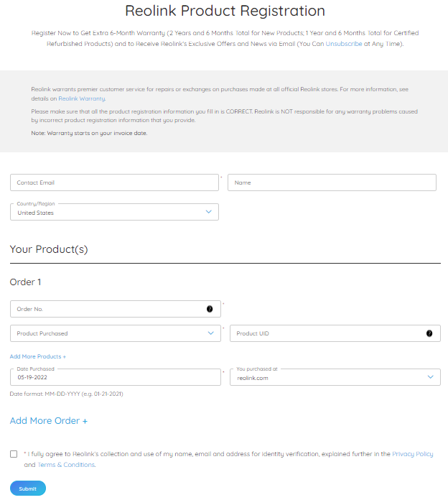Open the Privacy Policy link
The height and width of the screenshot is (500, 448).
coord(412,454)
